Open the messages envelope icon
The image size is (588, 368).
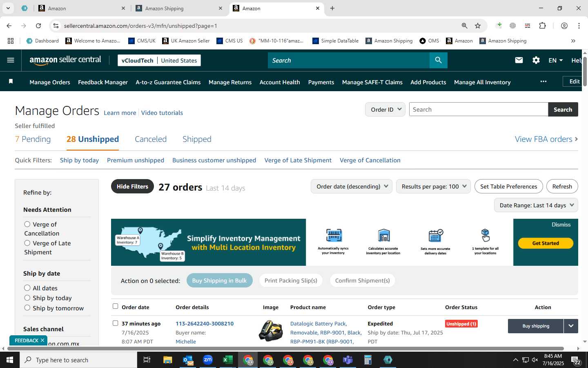pos(519,60)
